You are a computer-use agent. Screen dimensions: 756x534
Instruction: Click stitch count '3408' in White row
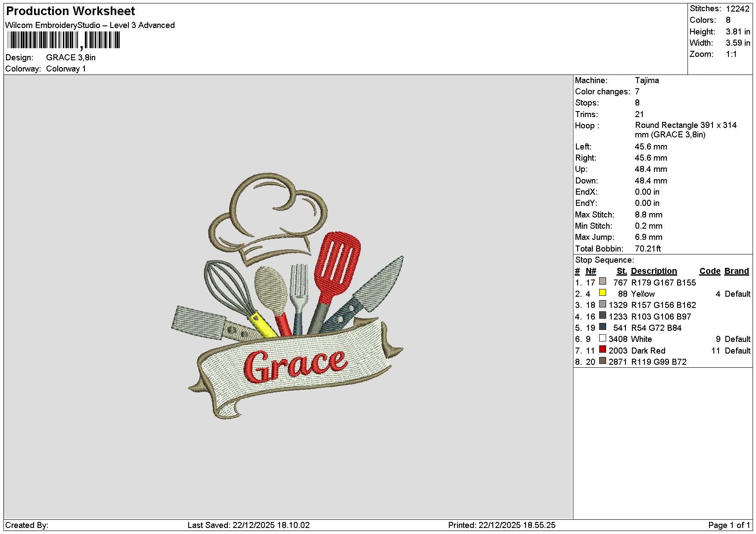(x=618, y=339)
